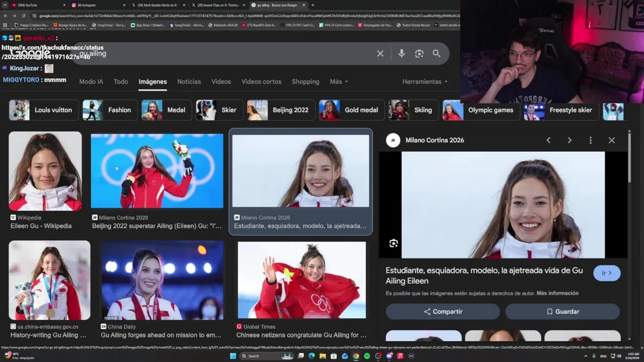Close the gu ailing Google tab
This screenshot has width=644, height=362.
click(x=304, y=5)
